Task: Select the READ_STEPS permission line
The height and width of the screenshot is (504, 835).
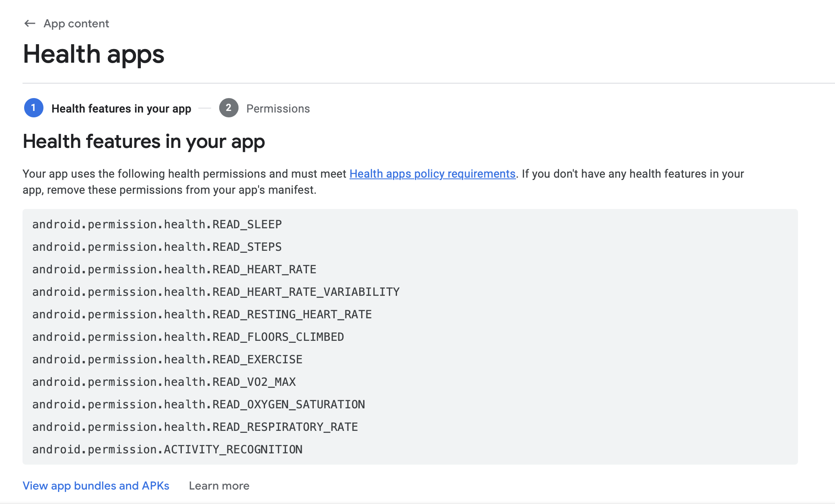Action: point(157,247)
